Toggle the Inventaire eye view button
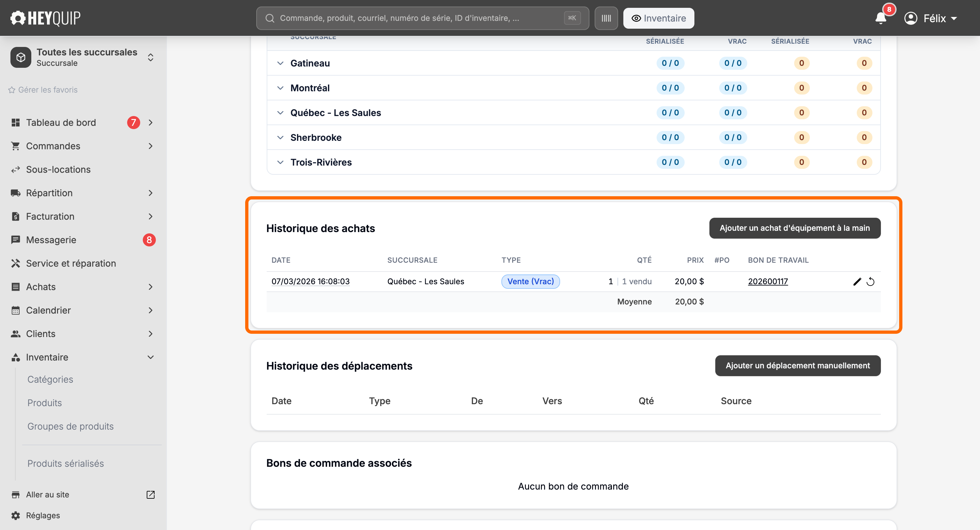Image resolution: width=980 pixels, height=530 pixels. click(x=659, y=18)
